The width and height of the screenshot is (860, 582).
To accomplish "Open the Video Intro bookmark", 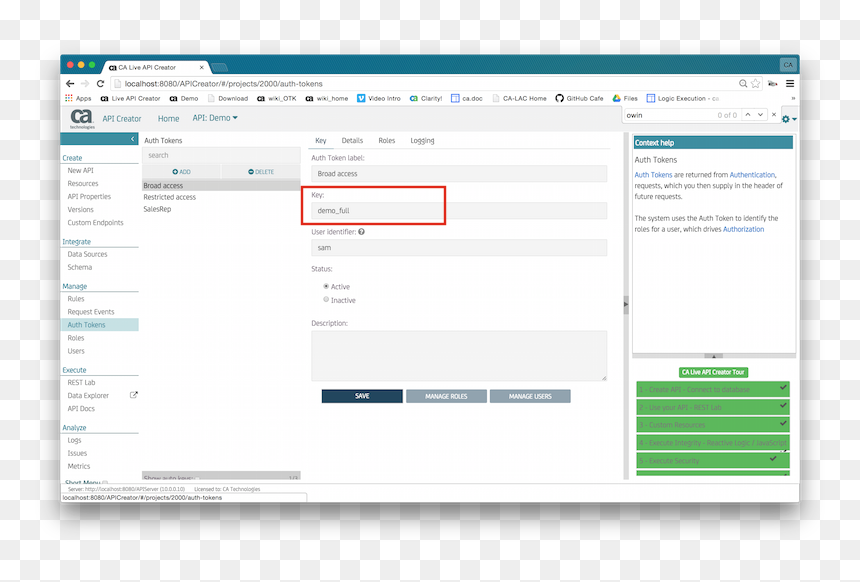I will 378,98.
